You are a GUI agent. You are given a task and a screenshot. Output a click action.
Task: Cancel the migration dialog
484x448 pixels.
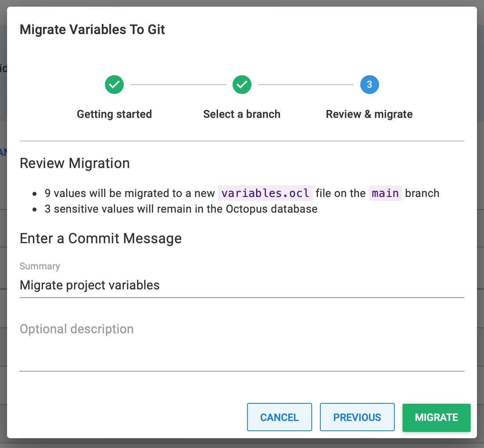[x=279, y=417]
